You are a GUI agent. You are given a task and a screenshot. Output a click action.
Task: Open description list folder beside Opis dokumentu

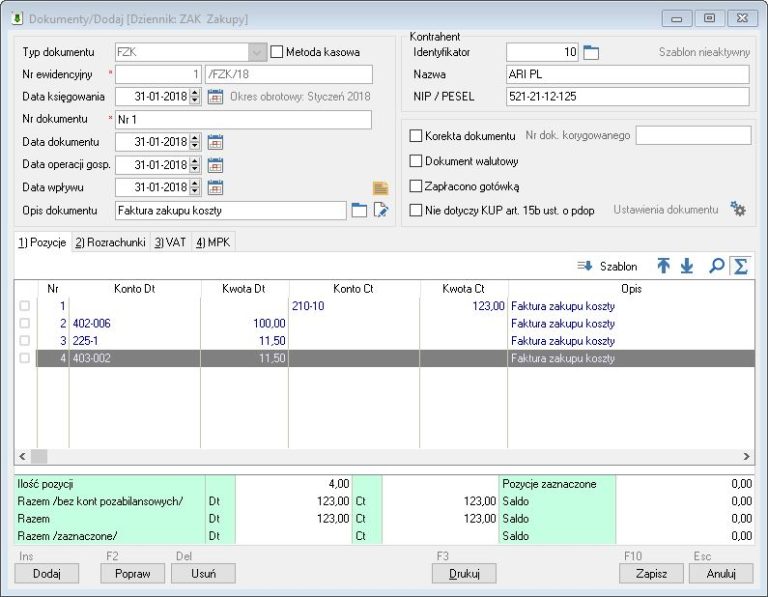[359, 211]
